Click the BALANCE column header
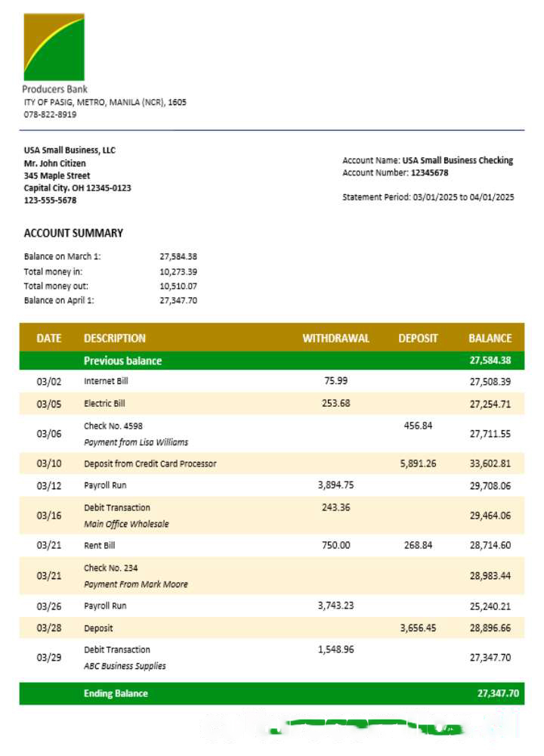Viewport: 544px width, 756px height. coord(490,338)
